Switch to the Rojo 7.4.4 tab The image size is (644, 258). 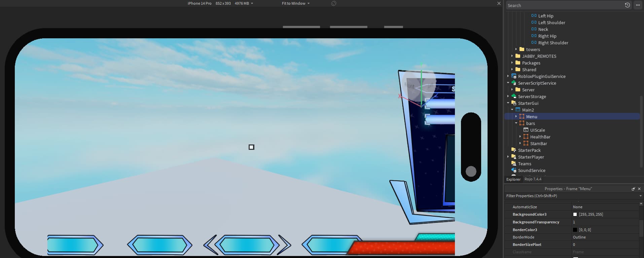pyautogui.click(x=533, y=179)
